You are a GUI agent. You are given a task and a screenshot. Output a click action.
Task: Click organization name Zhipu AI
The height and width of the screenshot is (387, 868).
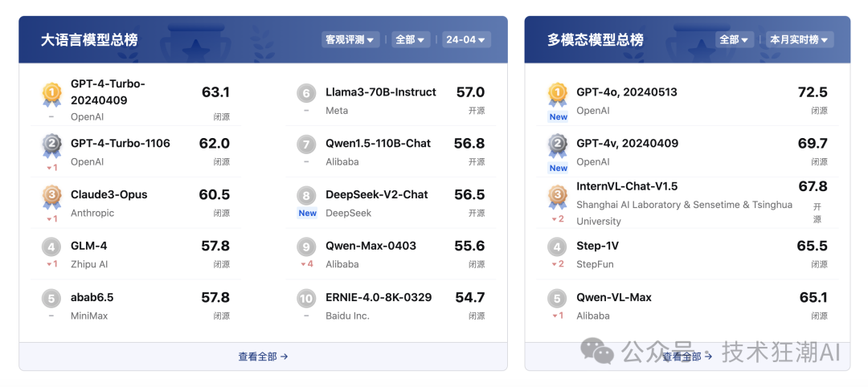click(89, 264)
